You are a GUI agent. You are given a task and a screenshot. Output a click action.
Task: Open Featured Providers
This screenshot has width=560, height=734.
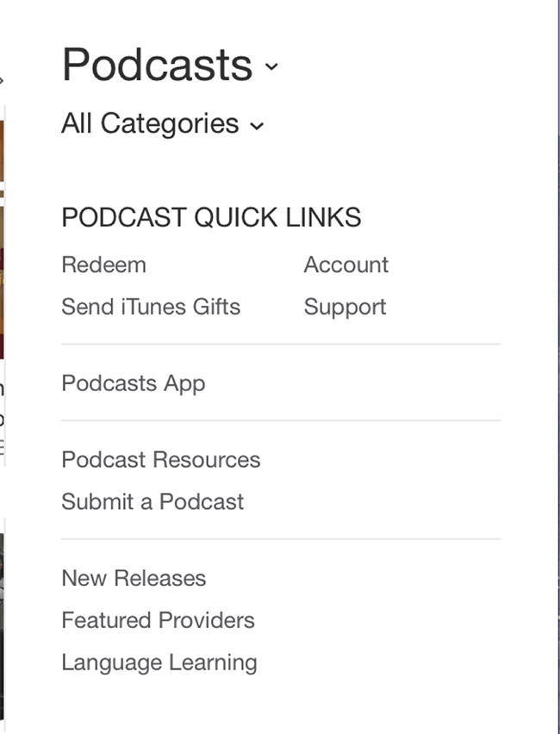click(159, 620)
